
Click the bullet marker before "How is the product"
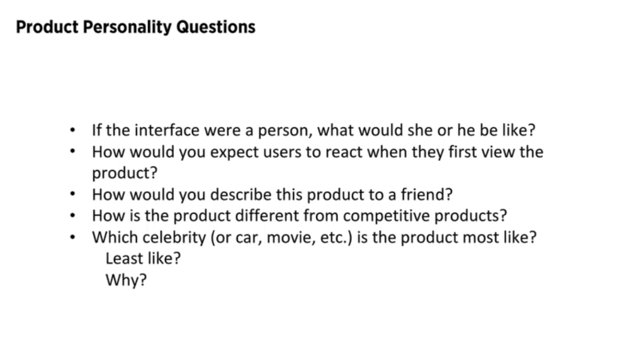coord(74,217)
